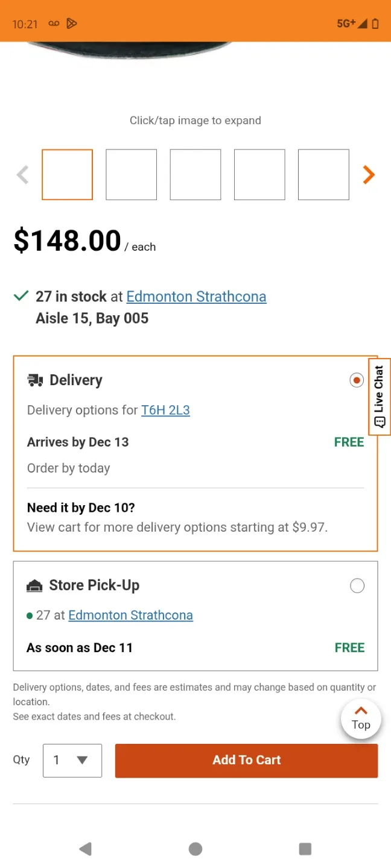Change postal code T6H 2L3

[x=165, y=410]
